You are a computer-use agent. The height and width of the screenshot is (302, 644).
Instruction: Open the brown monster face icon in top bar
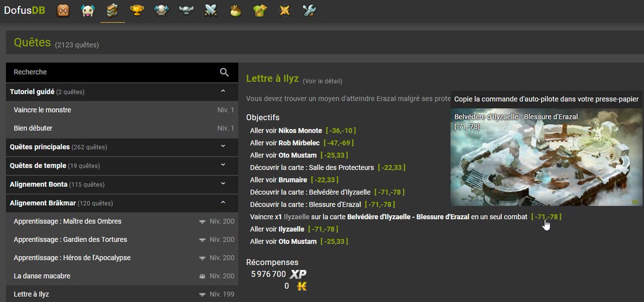click(x=63, y=10)
